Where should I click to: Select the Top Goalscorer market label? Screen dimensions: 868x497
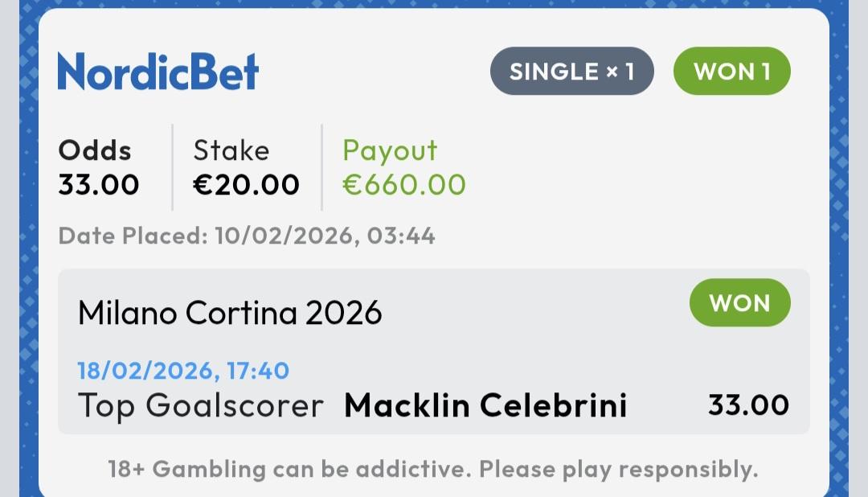tap(201, 405)
